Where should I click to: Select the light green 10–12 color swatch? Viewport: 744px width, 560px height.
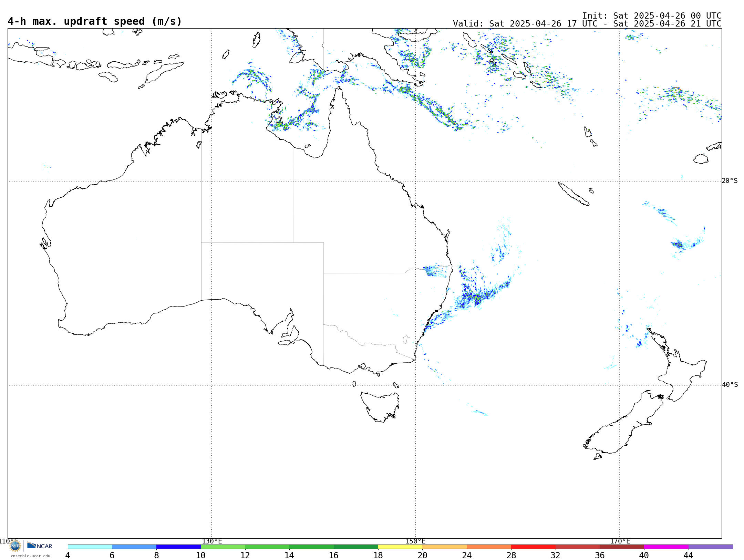[223, 547]
